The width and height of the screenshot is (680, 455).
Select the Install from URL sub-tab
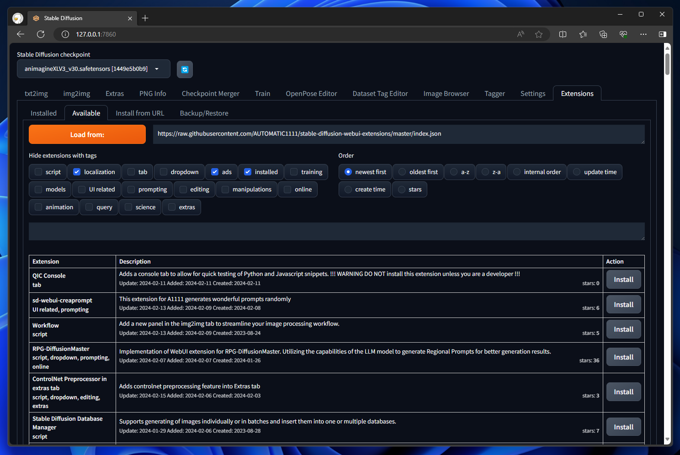[x=140, y=113]
